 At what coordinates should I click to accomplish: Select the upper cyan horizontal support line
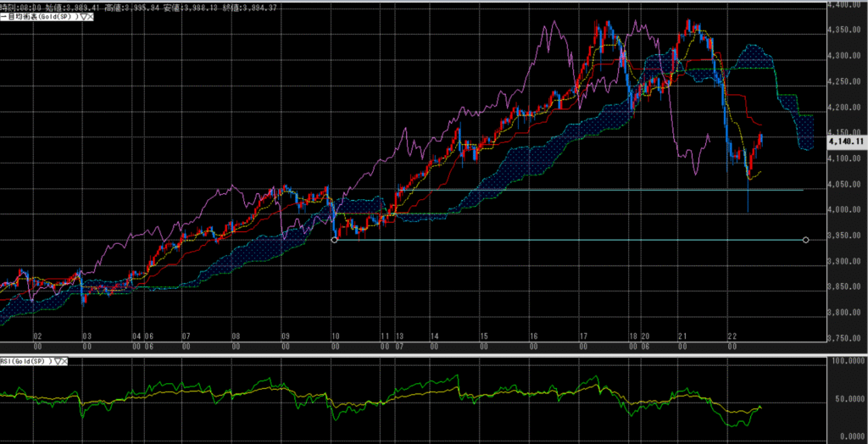tap(593, 190)
